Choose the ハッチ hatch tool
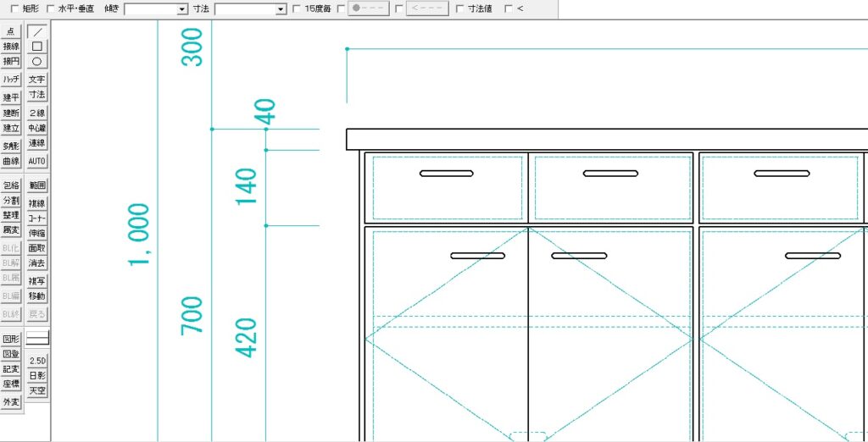Screen dimensions: 868x442 coord(11,79)
